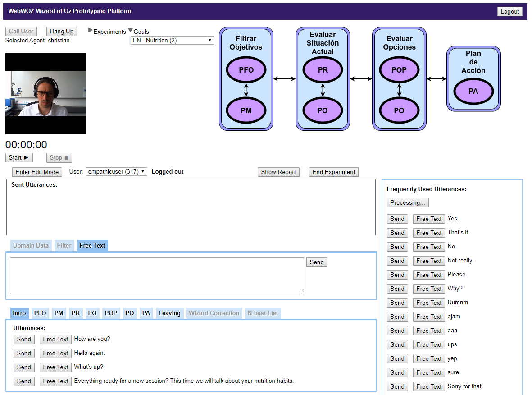Switch to the Filter tab
The image size is (532, 395).
coord(64,245)
